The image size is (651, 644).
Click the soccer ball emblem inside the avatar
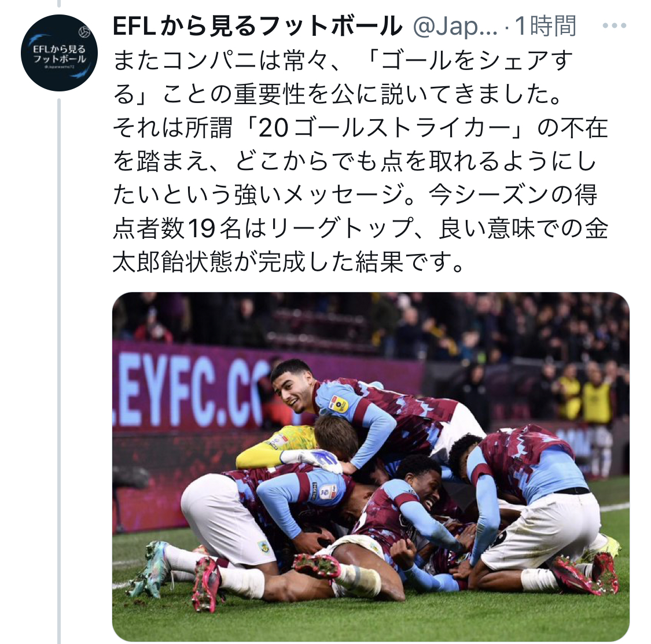coord(84,32)
